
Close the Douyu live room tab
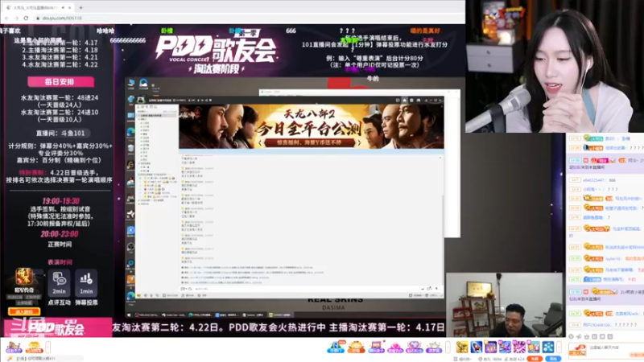tap(70, 7)
